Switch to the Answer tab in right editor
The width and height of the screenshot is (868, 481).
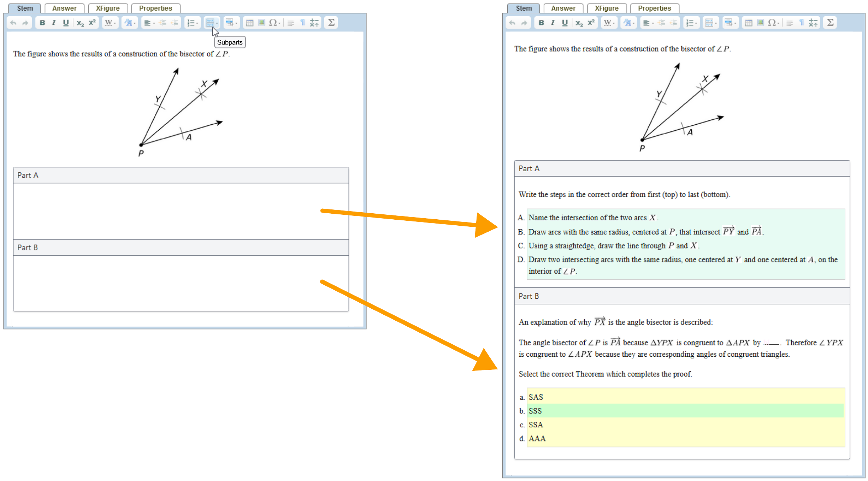click(563, 8)
